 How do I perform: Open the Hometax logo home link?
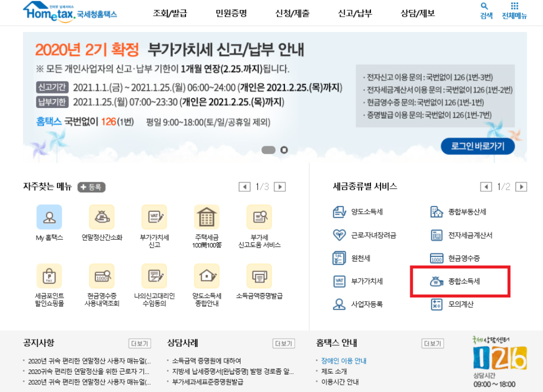pos(70,12)
